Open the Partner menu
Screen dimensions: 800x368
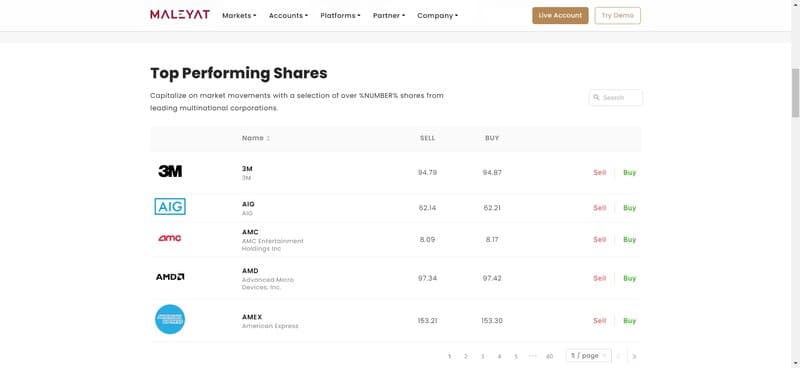click(389, 15)
